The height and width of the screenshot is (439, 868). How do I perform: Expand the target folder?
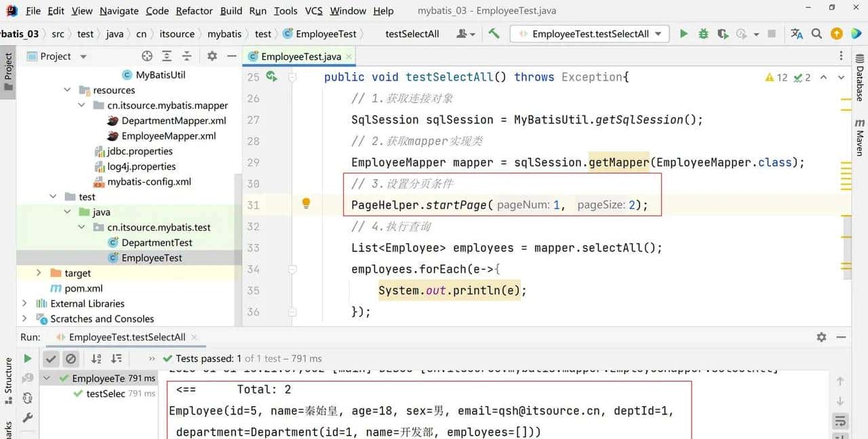click(39, 273)
